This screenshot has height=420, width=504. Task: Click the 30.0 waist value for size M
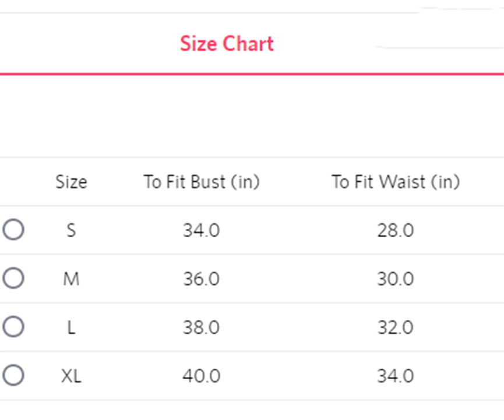pos(396,278)
